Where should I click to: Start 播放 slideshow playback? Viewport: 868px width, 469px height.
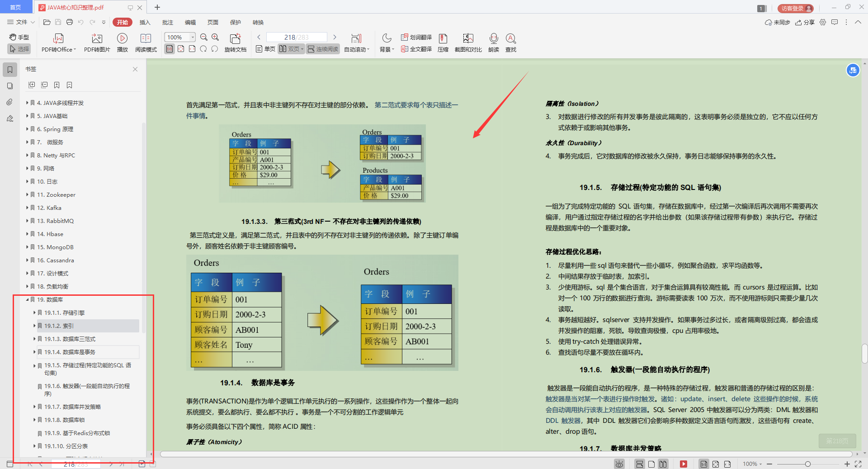point(122,42)
